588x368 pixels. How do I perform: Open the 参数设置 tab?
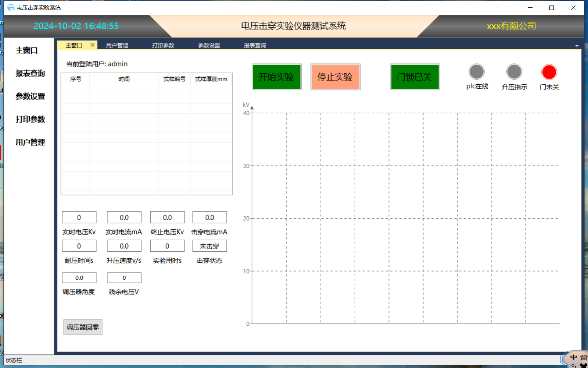[209, 45]
